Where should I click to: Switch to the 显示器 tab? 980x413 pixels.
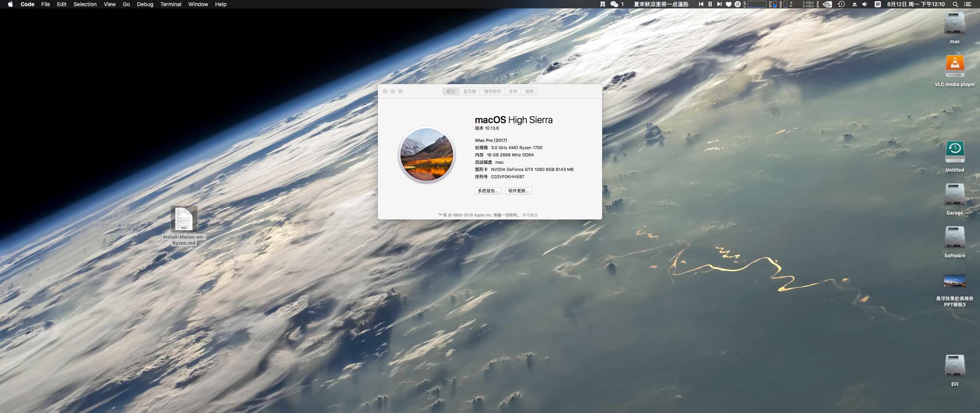[469, 91]
